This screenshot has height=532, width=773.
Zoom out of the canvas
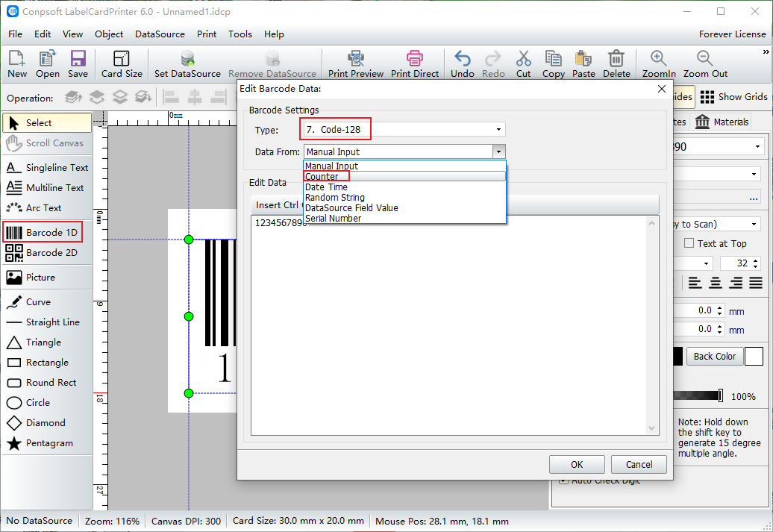pyautogui.click(x=705, y=63)
